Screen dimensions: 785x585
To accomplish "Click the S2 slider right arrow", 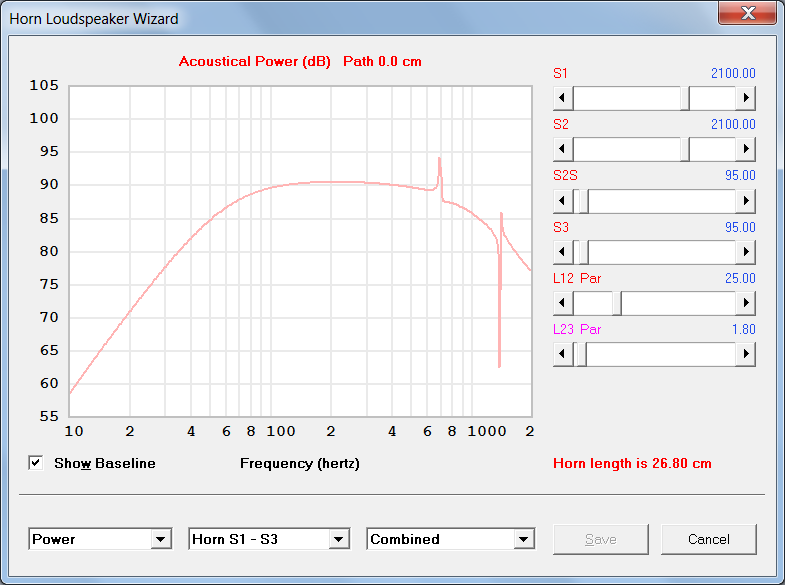I will 745,149.
